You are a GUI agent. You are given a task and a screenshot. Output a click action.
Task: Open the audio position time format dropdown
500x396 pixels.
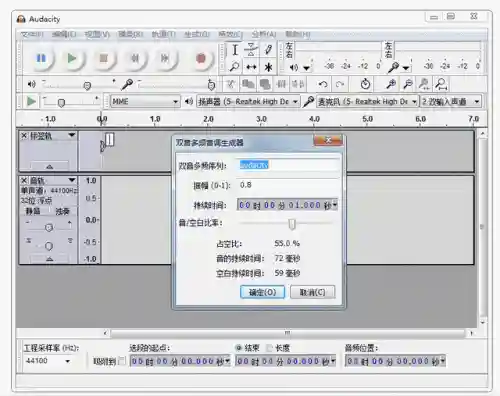(x=443, y=361)
